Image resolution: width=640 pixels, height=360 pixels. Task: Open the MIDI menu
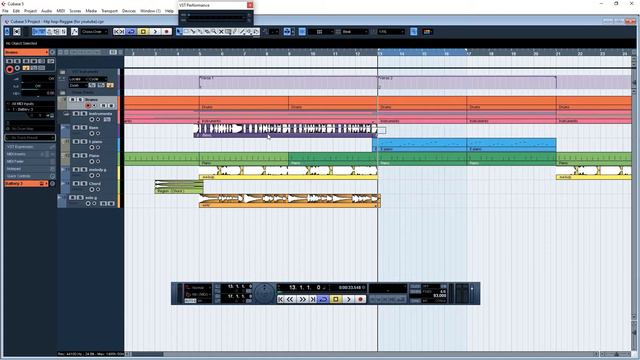point(60,11)
